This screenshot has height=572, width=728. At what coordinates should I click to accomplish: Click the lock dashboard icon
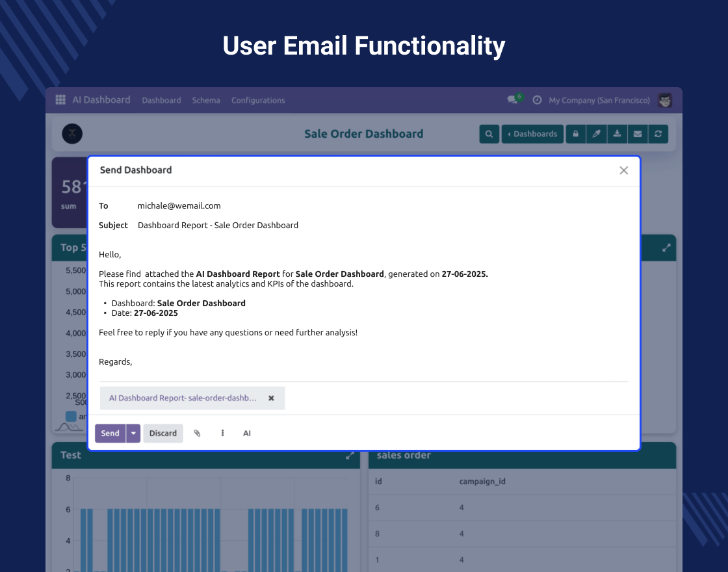tap(575, 134)
